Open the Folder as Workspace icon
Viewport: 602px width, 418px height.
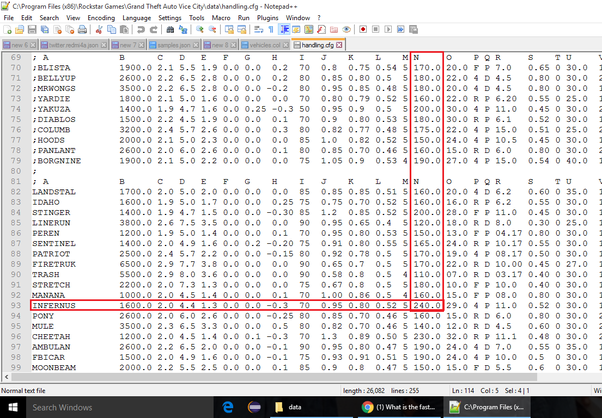(334, 30)
